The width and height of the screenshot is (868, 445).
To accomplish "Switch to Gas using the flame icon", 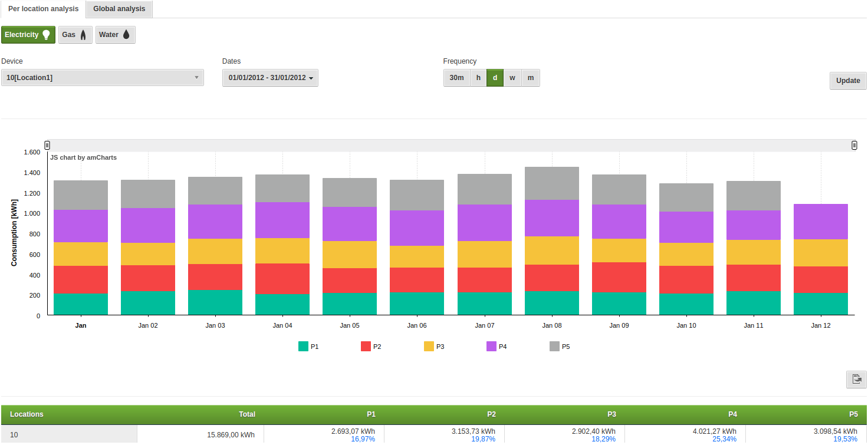I will tap(84, 34).
